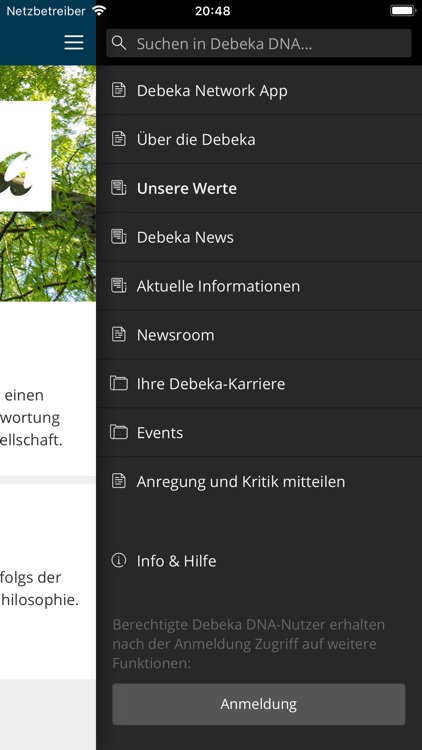Click the icon beside Aktuelle Informationen
Screen dimensions: 422x750
(119, 285)
